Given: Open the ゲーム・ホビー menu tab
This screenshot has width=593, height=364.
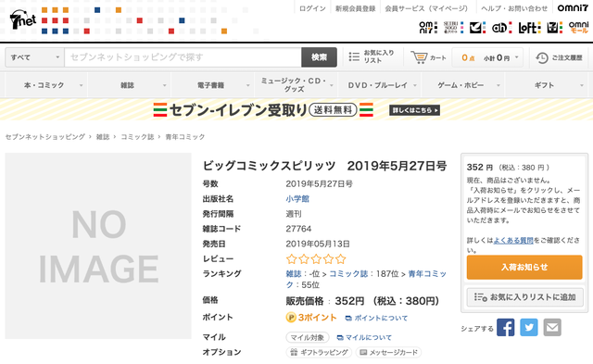Looking at the screenshot, I should [x=463, y=85].
